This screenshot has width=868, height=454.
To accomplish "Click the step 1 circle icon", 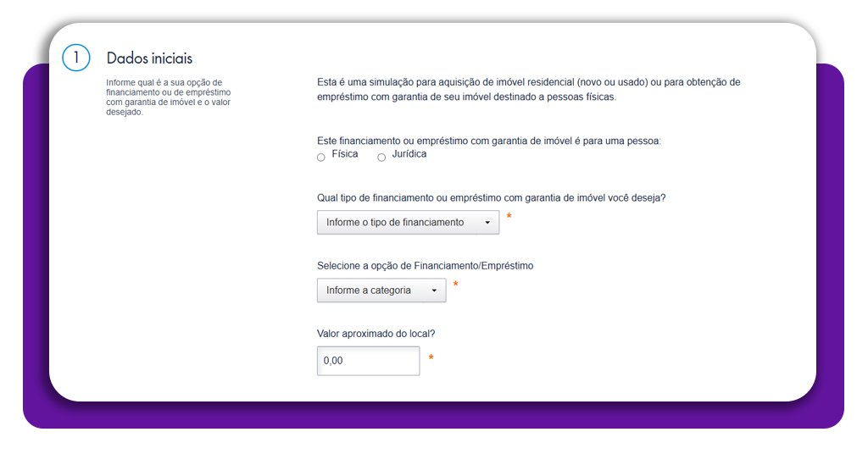I will coord(75,58).
